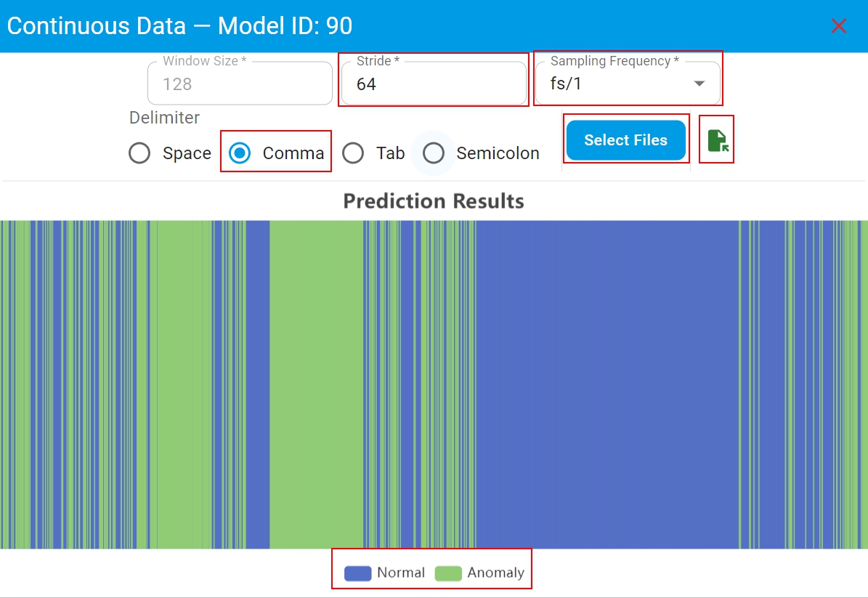Viewport: 868px width, 598px height.
Task: Open the Sampling Frequency dropdown
Action: tap(617, 84)
